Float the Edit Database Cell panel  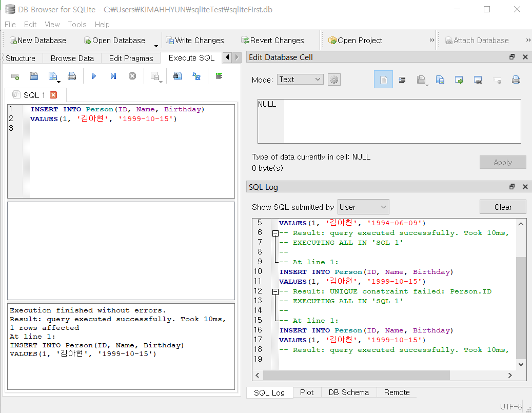tap(512, 57)
